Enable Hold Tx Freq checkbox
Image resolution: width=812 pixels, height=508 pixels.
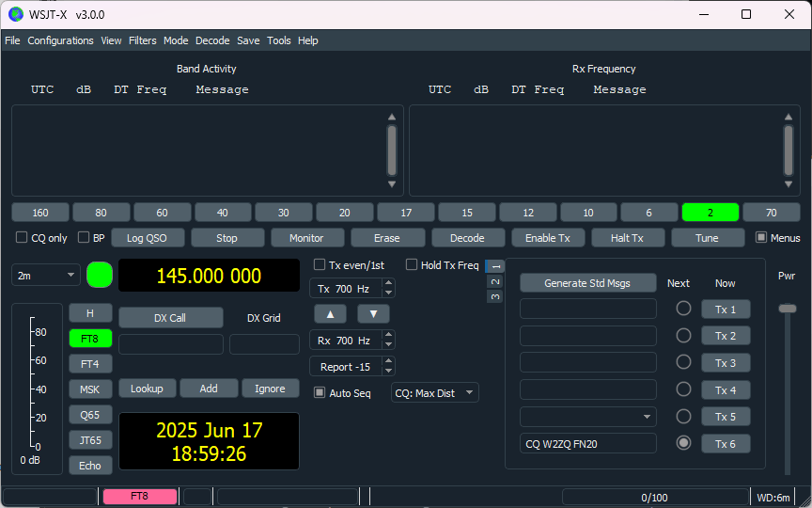click(x=412, y=265)
